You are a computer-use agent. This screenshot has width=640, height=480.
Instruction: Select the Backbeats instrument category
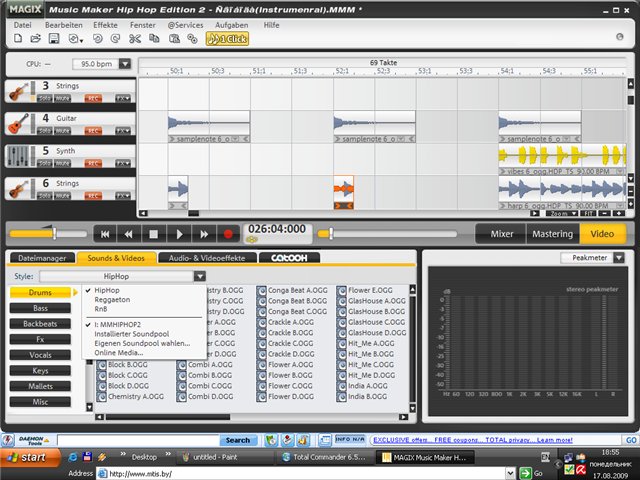[x=40, y=324]
